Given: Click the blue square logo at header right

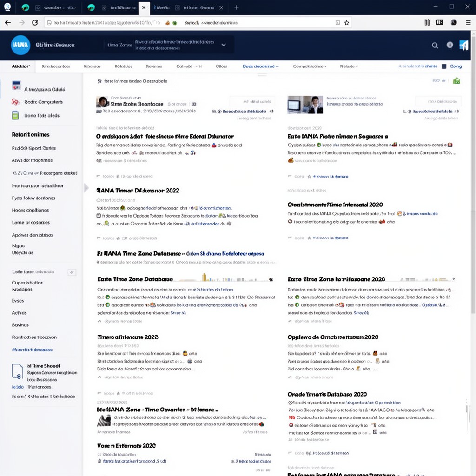Looking at the screenshot, I should tap(464, 45).
